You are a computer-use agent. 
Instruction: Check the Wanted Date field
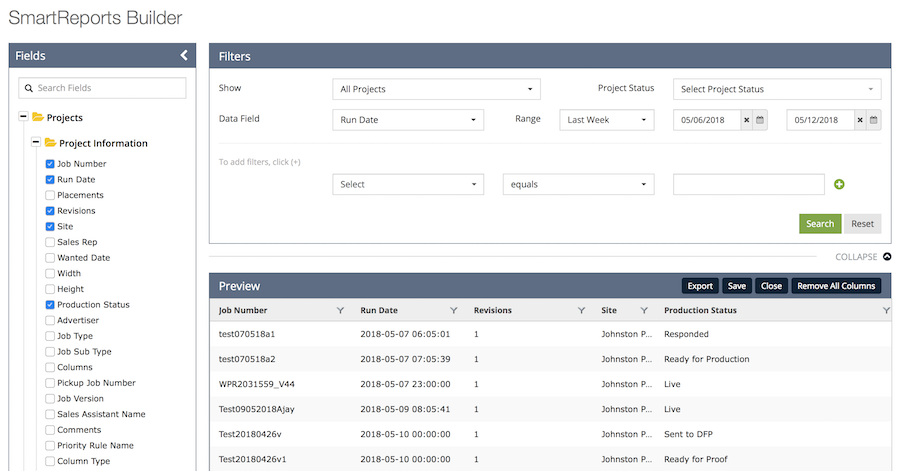click(50, 258)
